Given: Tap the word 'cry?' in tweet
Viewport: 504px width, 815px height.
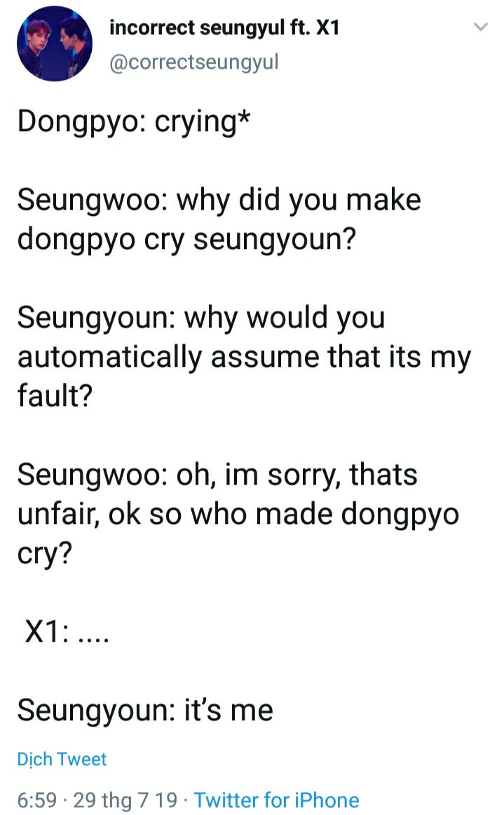Looking at the screenshot, I should click(45, 554).
